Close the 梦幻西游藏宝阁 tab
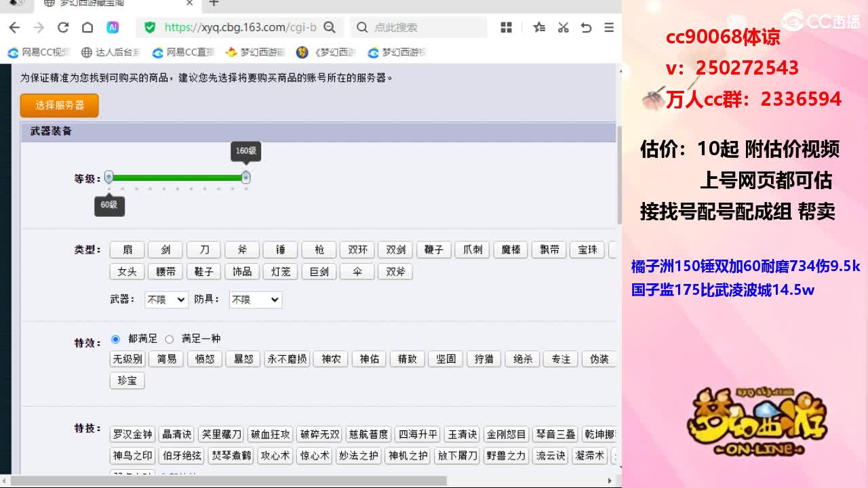Screen dimensions: 868x488 click(190, 3)
